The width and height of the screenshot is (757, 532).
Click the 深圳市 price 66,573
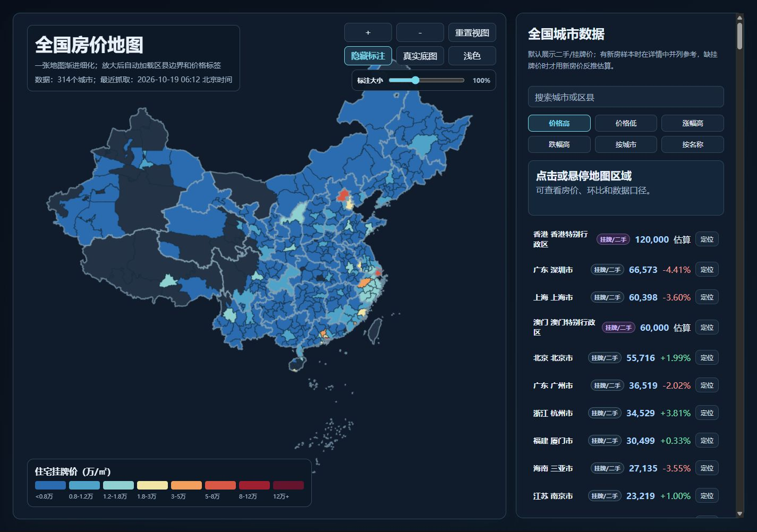click(643, 270)
